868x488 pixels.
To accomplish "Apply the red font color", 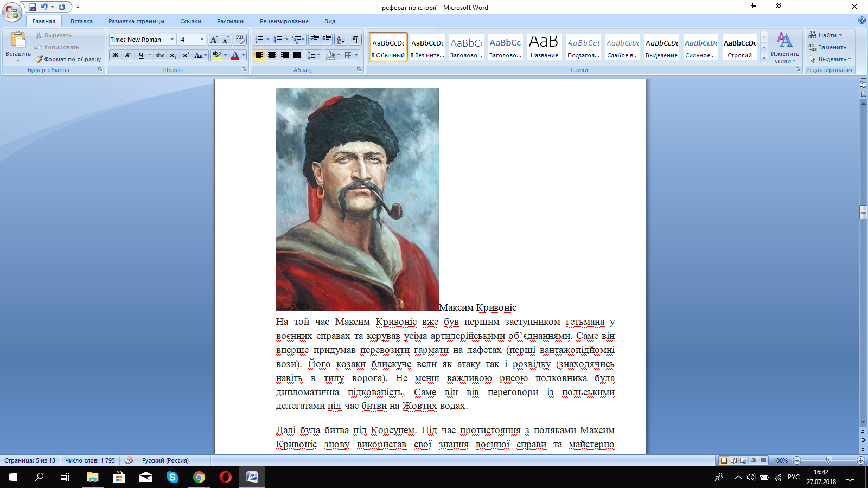I will coord(235,55).
